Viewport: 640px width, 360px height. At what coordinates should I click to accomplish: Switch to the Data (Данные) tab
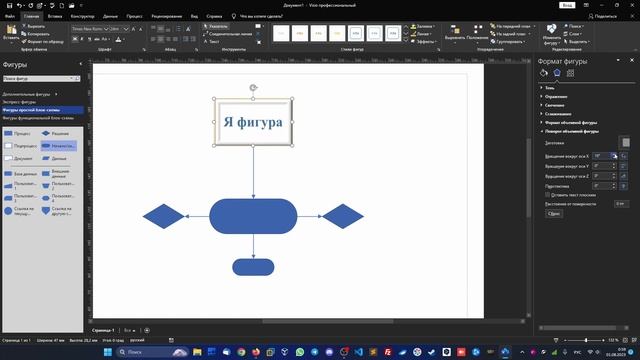(110, 16)
